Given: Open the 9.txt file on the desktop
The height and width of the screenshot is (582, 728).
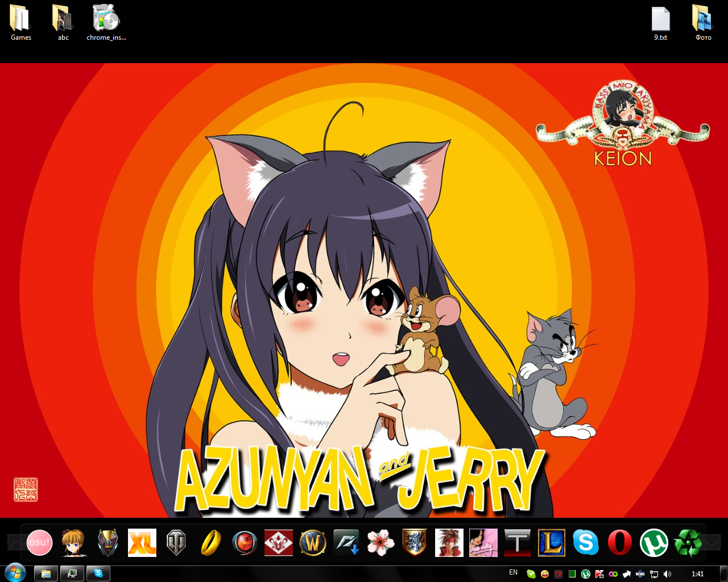Looking at the screenshot, I should (660, 20).
